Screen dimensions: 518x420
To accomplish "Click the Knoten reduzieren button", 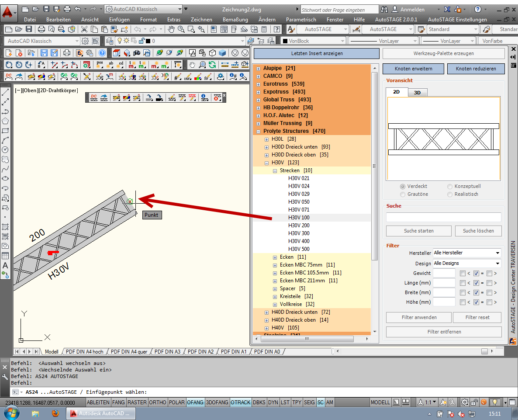I will (474, 69).
